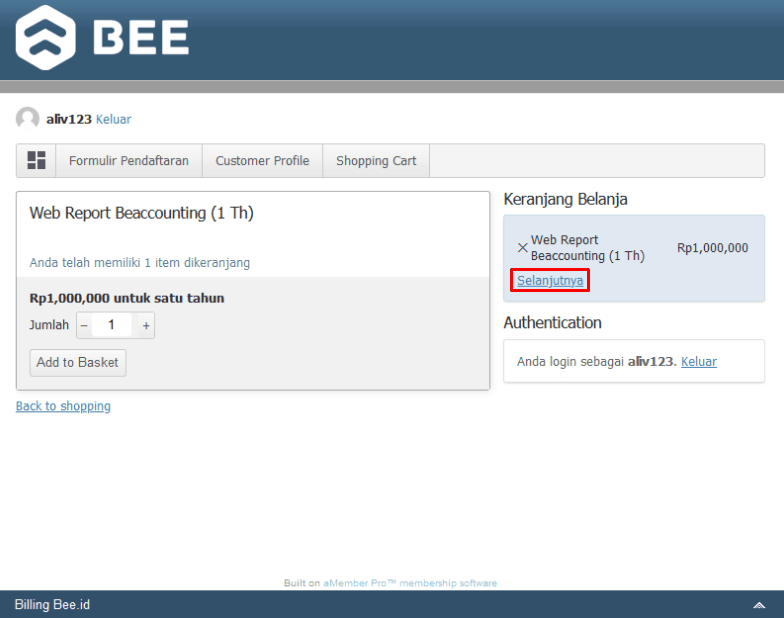Image resolution: width=784 pixels, height=618 pixels.
Task: Click the Jumlah quantity input field
Action: (112, 325)
